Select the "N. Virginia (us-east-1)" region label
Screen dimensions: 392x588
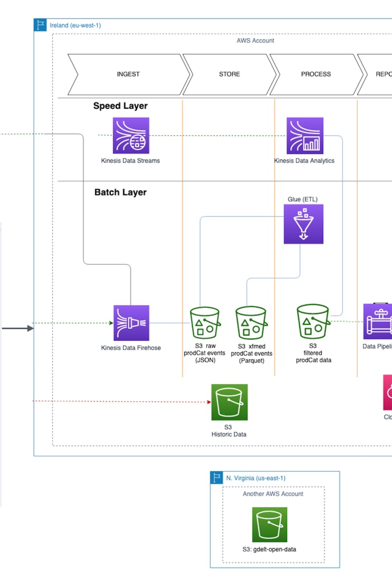pos(256,478)
